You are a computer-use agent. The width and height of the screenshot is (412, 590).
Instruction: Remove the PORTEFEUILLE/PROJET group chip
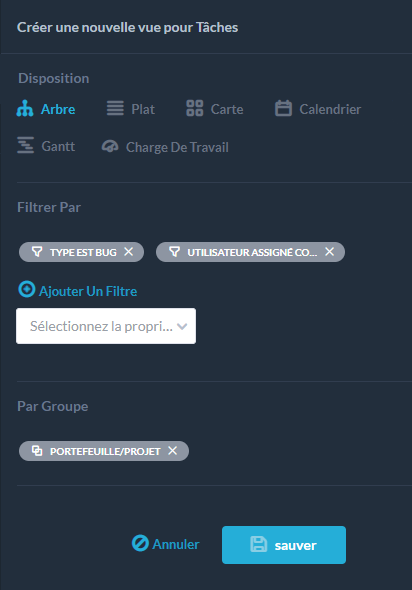[173, 450]
